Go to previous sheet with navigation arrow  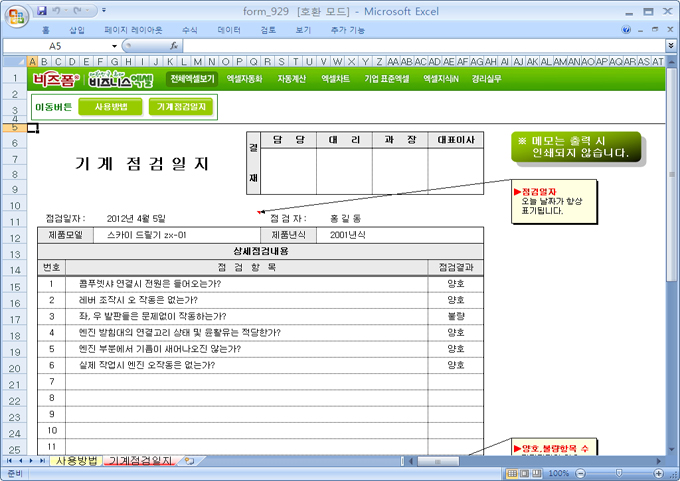[x=20, y=461]
